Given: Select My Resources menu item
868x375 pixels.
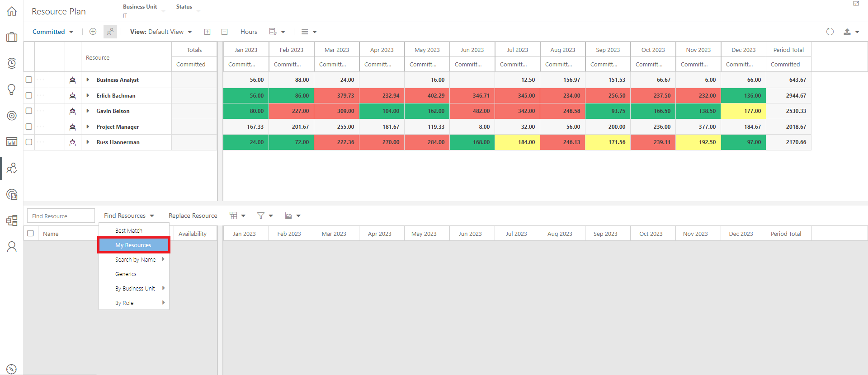Looking at the screenshot, I should pyautogui.click(x=134, y=245).
